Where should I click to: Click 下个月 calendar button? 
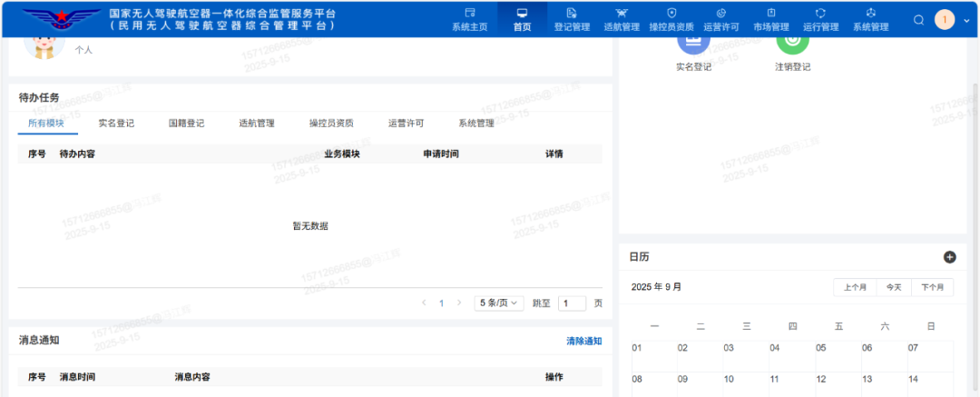coord(933,287)
